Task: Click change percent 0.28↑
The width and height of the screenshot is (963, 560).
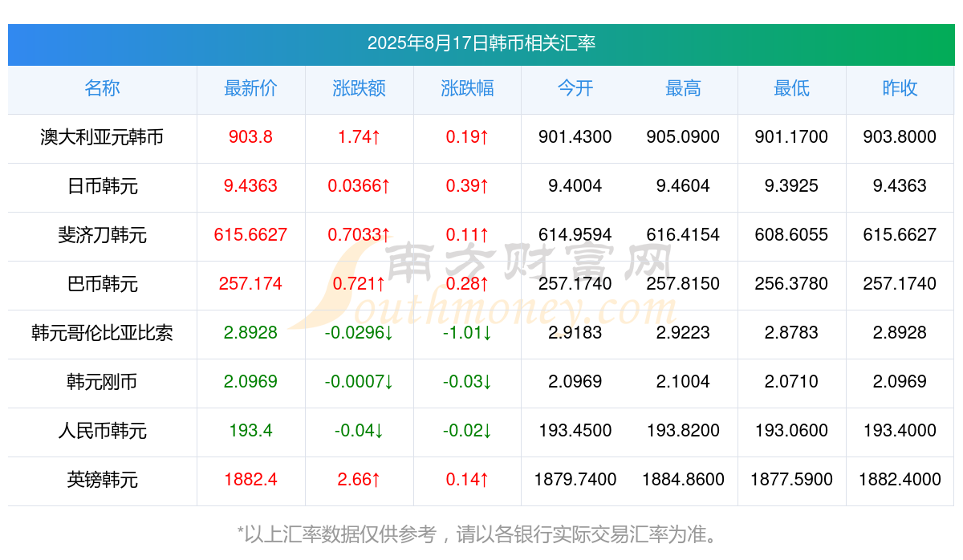Action: [x=467, y=284]
